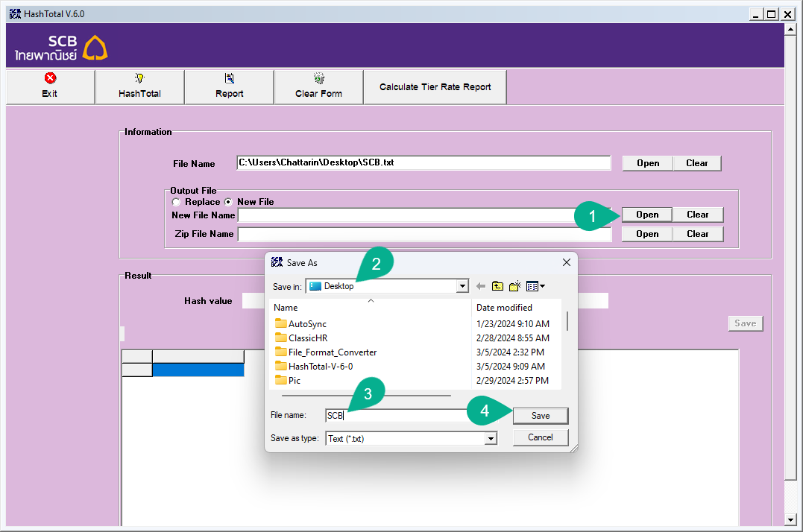Create a new folder in Save As dialog
The width and height of the screenshot is (803, 532).
coord(515,286)
